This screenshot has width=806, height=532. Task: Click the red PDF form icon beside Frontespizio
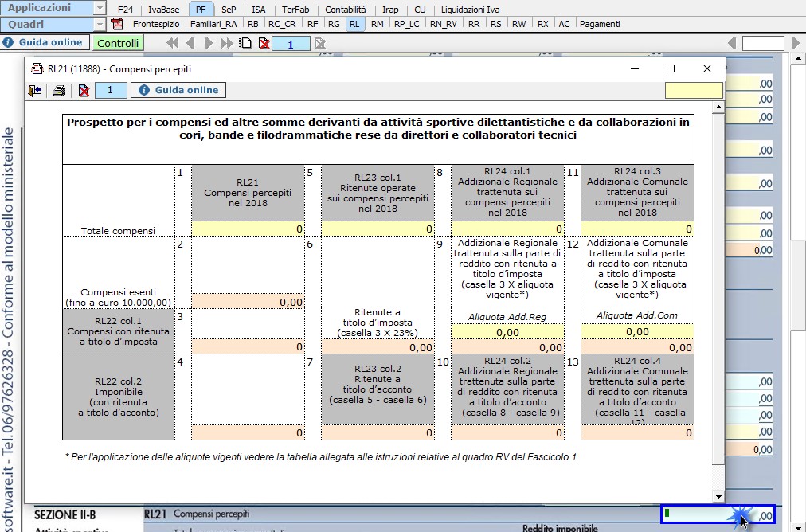116,24
